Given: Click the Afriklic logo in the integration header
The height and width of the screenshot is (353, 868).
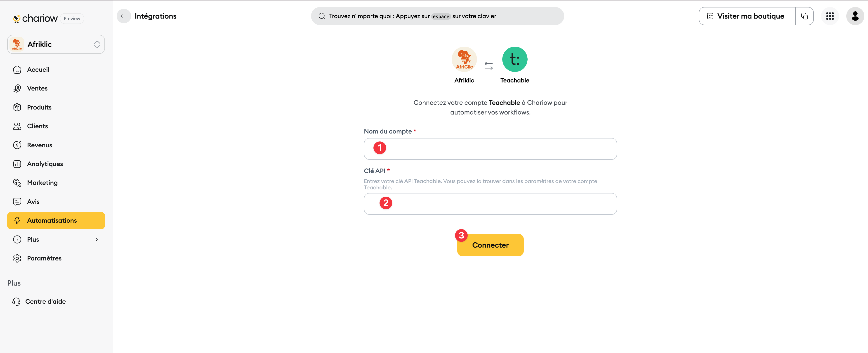Looking at the screenshot, I should click(464, 59).
